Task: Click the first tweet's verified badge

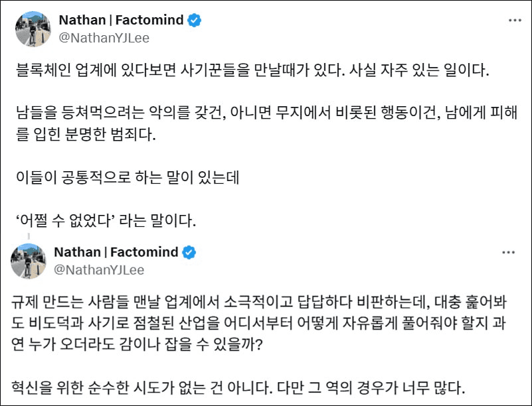Action: click(194, 21)
